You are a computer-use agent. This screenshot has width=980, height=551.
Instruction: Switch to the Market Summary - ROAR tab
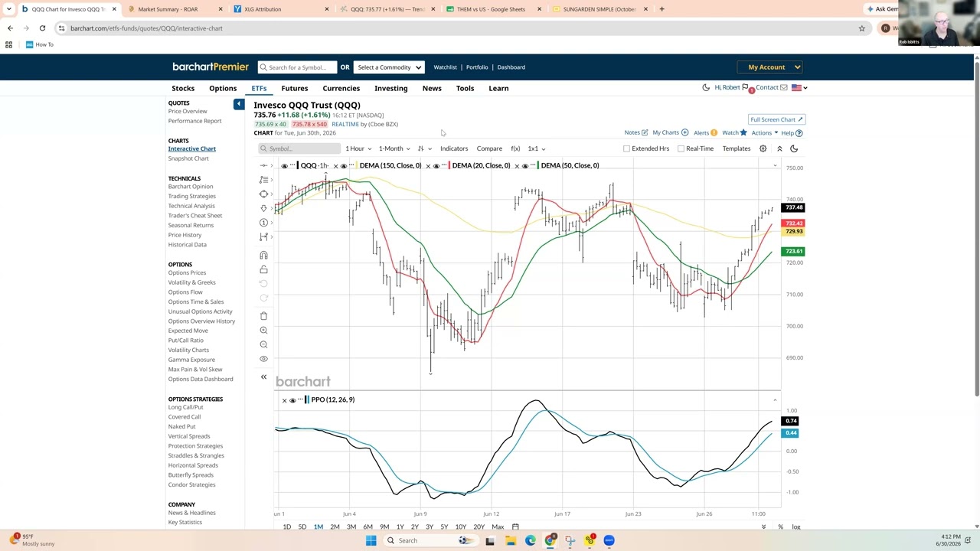[x=168, y=9]
